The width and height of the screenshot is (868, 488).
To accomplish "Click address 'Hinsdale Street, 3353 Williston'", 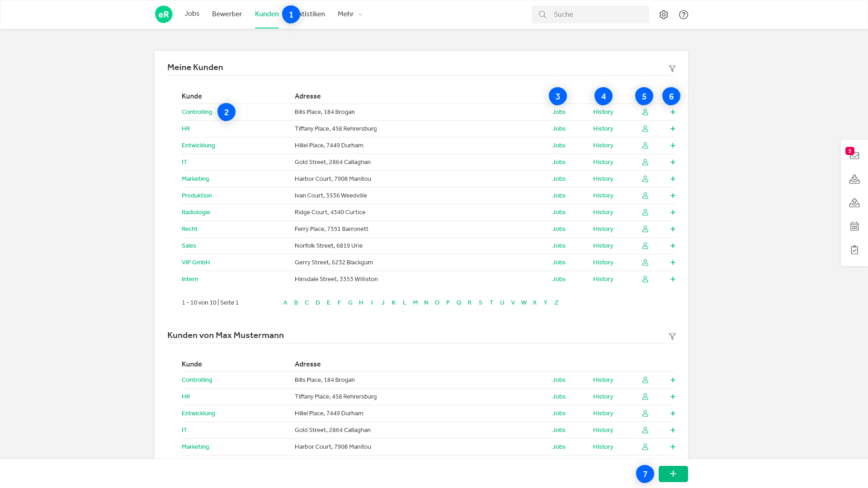I will tap(336, 279).
